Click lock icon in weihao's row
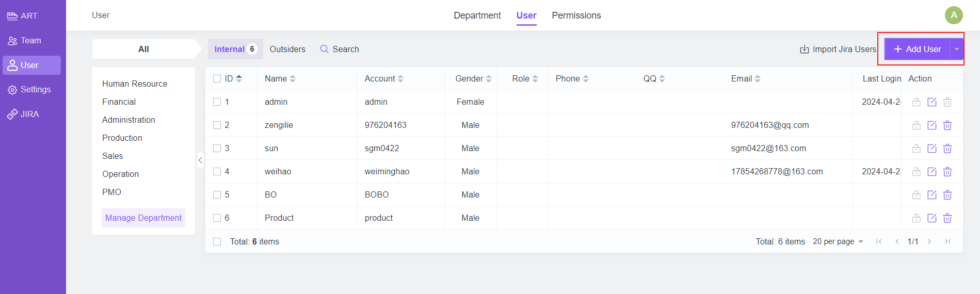 tap(916, 172)
